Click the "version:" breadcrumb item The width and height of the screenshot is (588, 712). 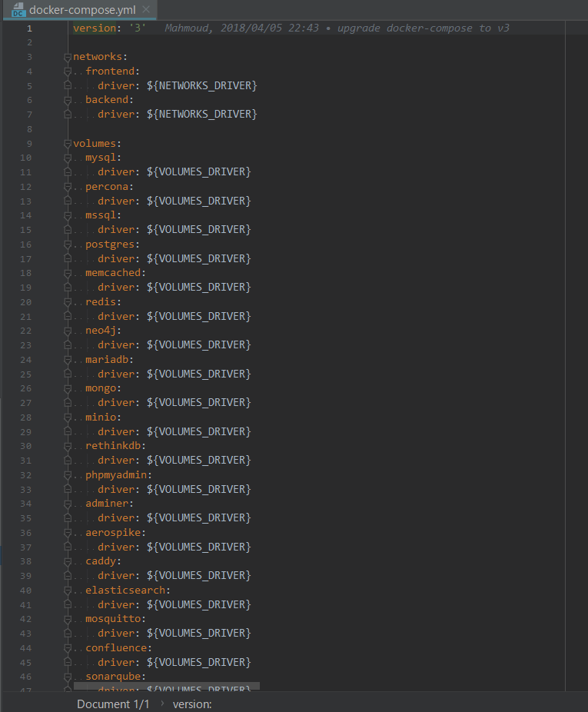192,704
